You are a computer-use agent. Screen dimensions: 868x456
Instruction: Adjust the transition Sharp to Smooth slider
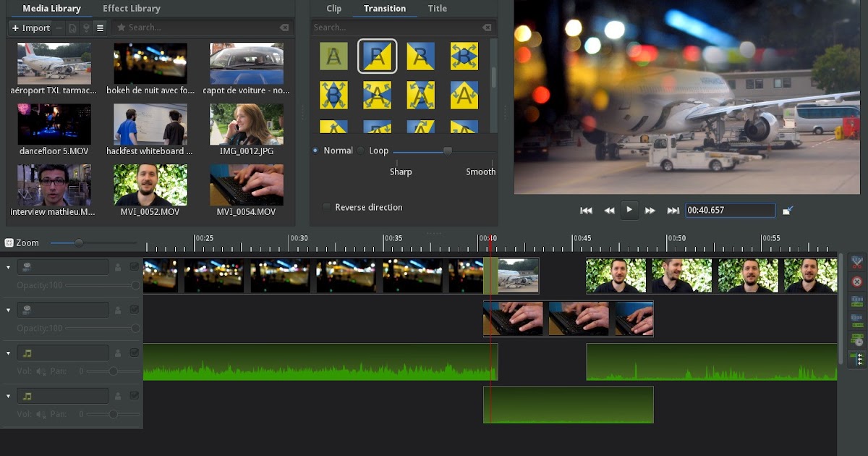pos(444,151)
